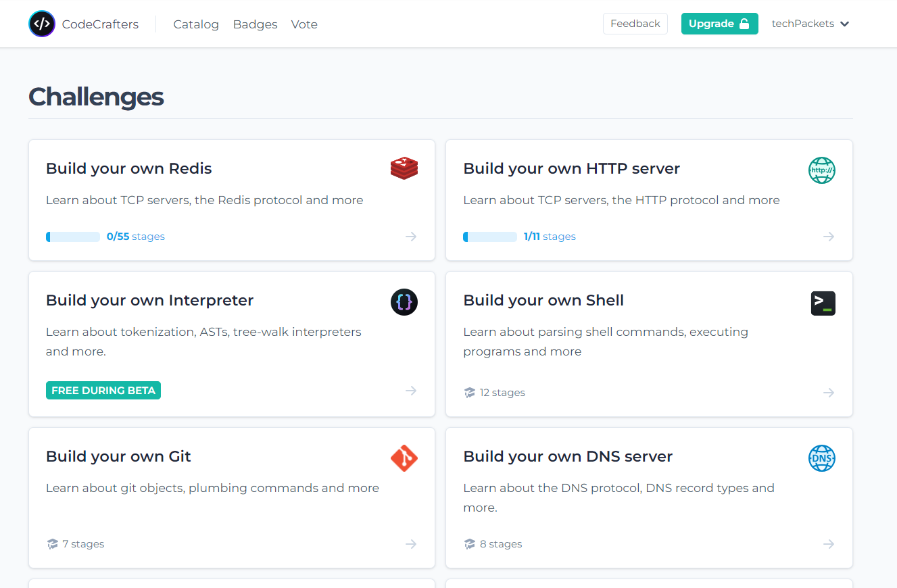
Task: Click the graduation cap beside 8 stages
Action: (x=470, y=544)
